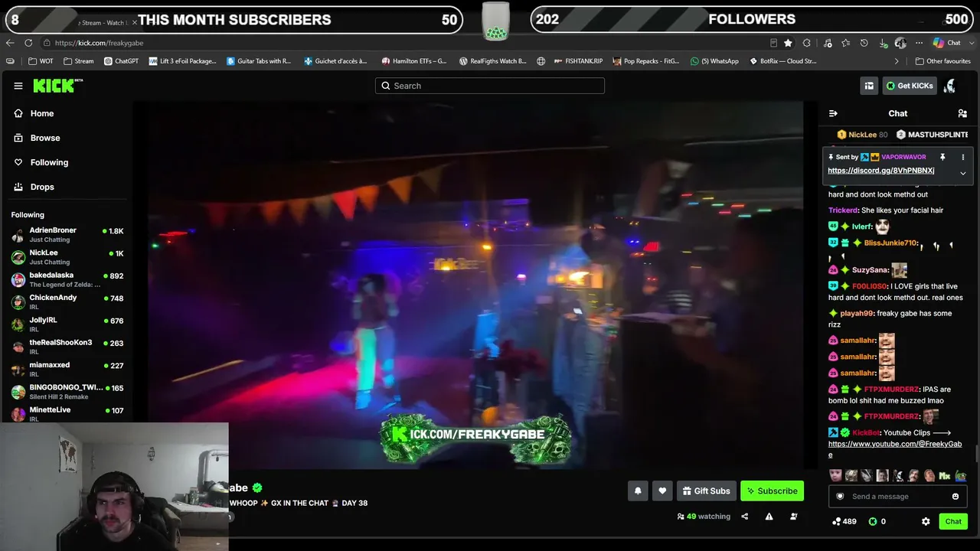Open the Stream bookmark folder

click(x=79, y=61)
